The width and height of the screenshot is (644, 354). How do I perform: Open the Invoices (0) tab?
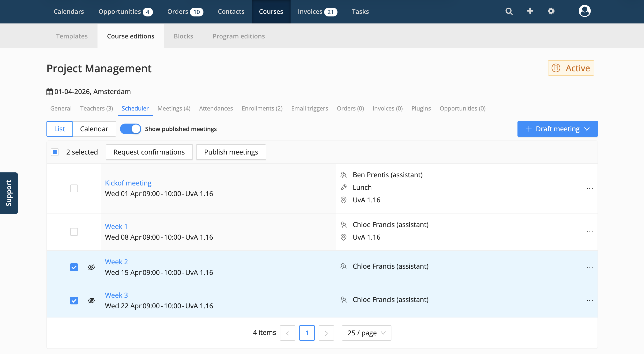tap(388, 108)
